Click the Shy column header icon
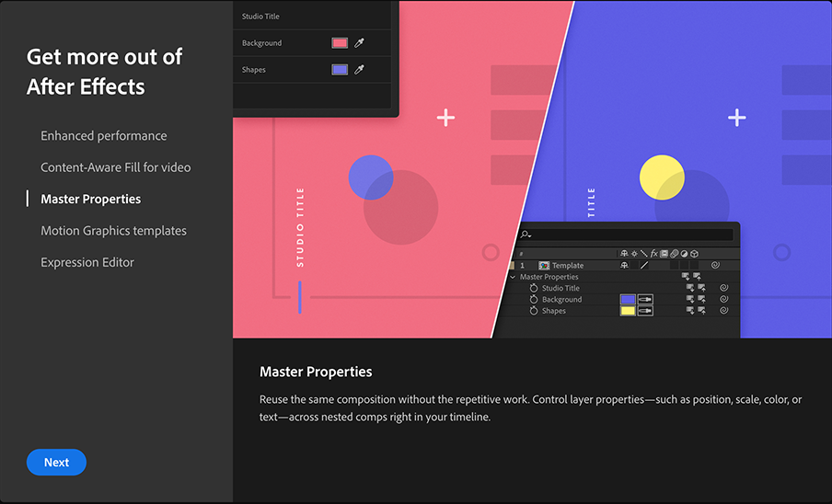The width and height of the screenshot is (832, 504). [x=625, y=254]
